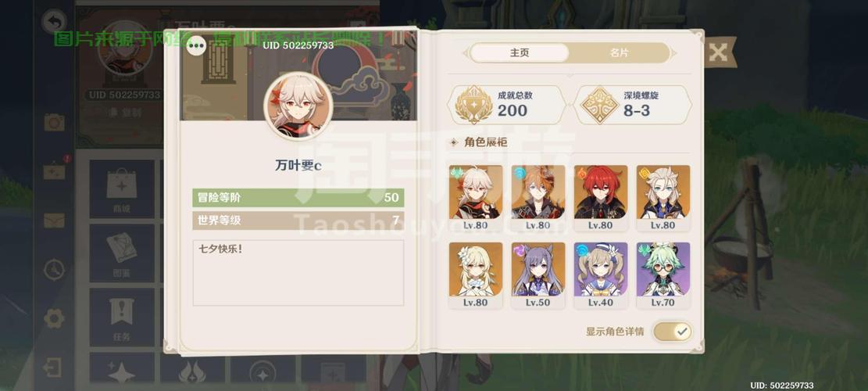Image resolution: width=868 pixels, height=391 pixels.
Task: Open the 深境螺旋 8-3 abyss badge
Action: point(632,105)
